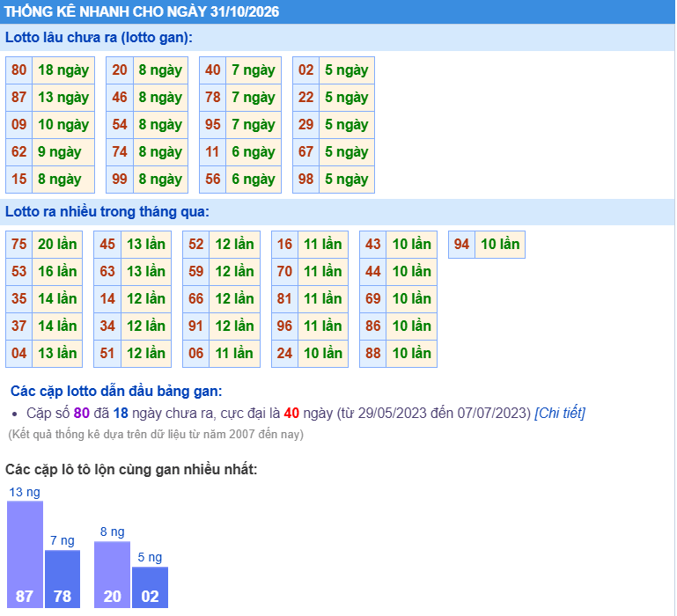Screen dimensions: 677x616
Task: Click the chart bar labeled 02
Action: coord(150,588)
